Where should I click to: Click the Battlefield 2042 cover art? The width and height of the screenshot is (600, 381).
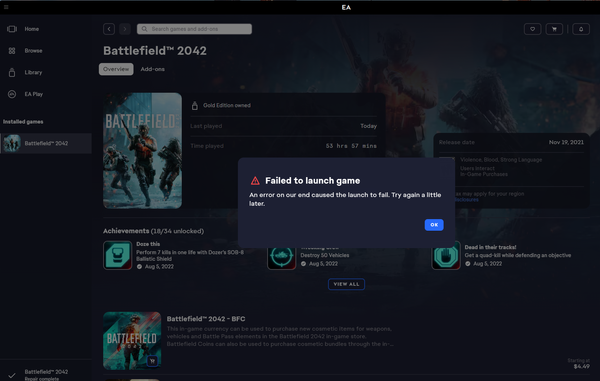point(142,151)
